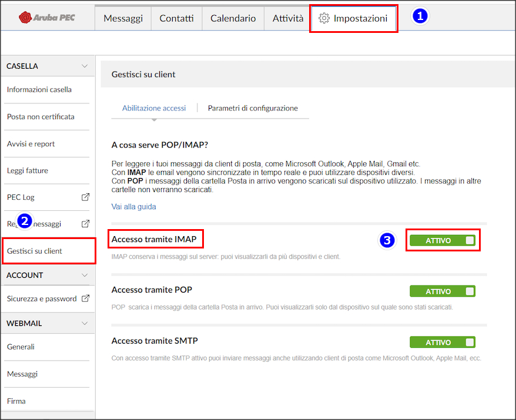
Task: Collapse the ACCOUNT section chevron
Action: 85,275
